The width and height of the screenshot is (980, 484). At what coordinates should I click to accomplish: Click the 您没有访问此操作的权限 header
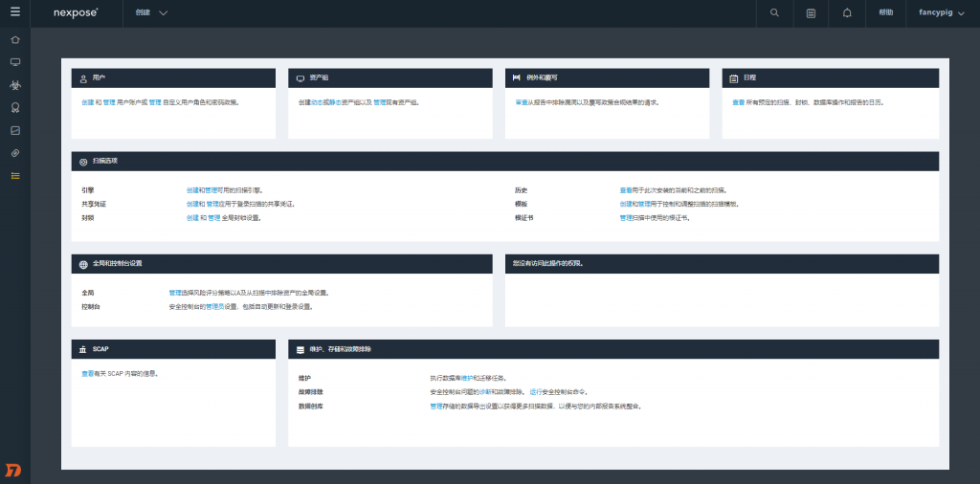coord(722,264)
